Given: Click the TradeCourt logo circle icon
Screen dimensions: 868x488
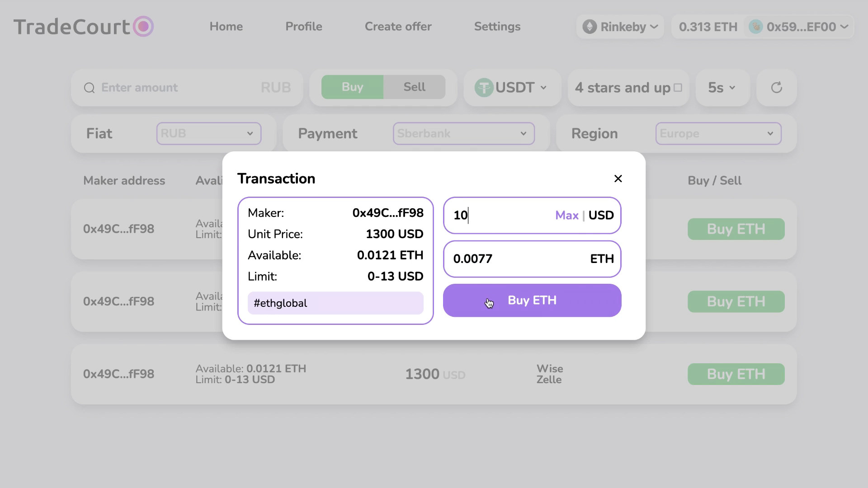Looking at the screenshot, I should tap(143, 26).
